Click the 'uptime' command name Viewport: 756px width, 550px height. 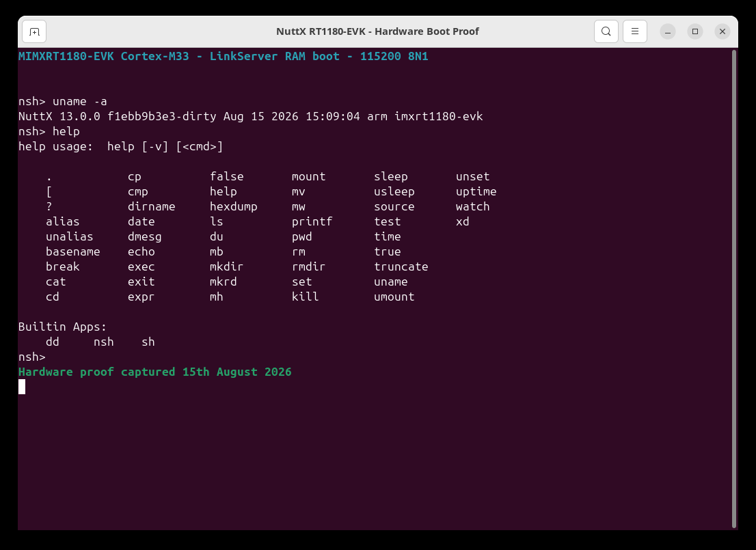476,191
